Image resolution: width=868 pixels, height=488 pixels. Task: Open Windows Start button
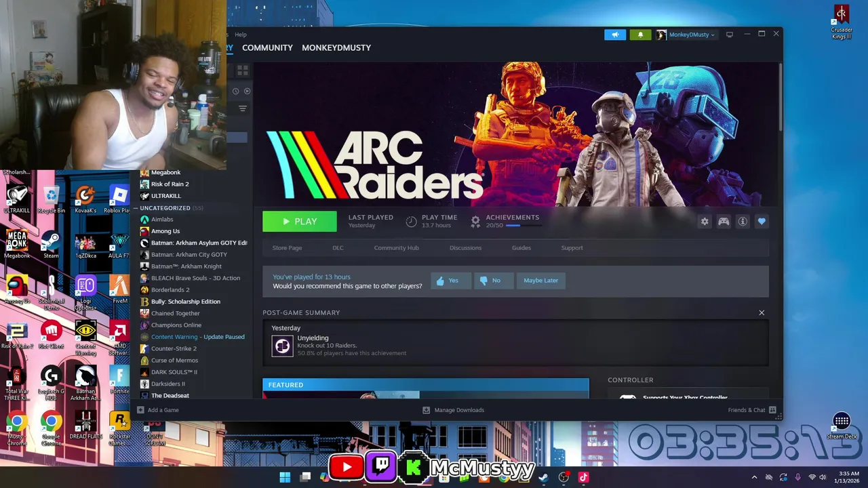pos(285,477)
